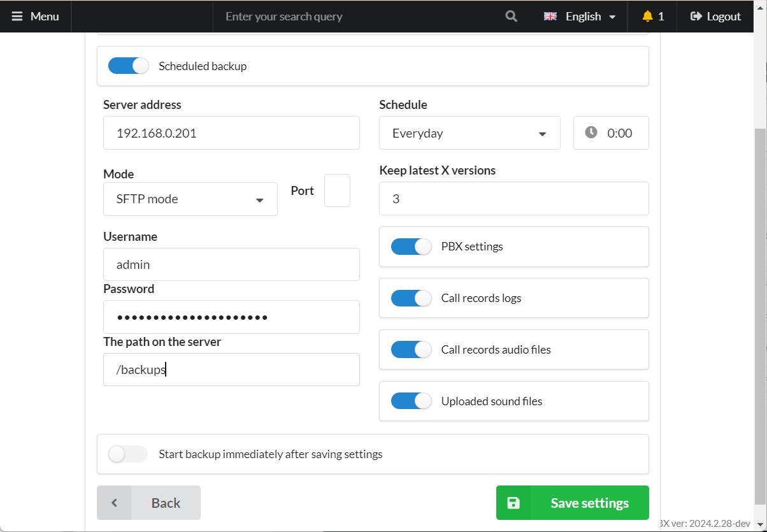Click the clock icon in time field
Viewport: 767px width, 532px height.
[591, 133]
